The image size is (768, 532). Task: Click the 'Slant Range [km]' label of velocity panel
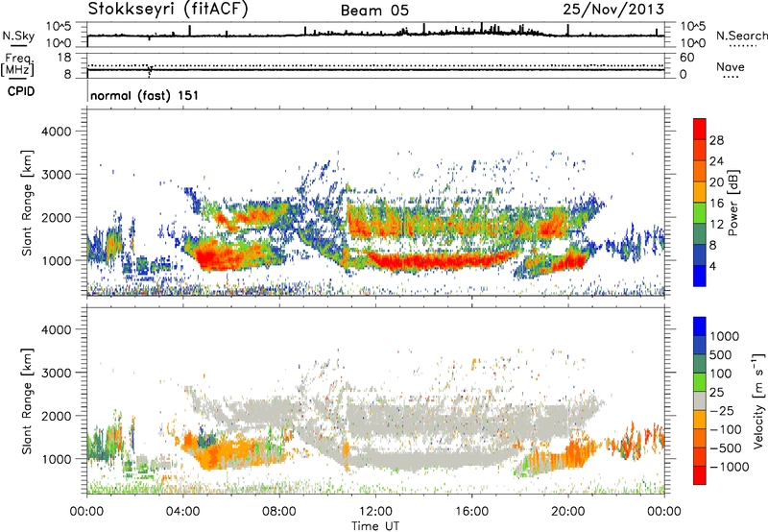tap(27, 400)
